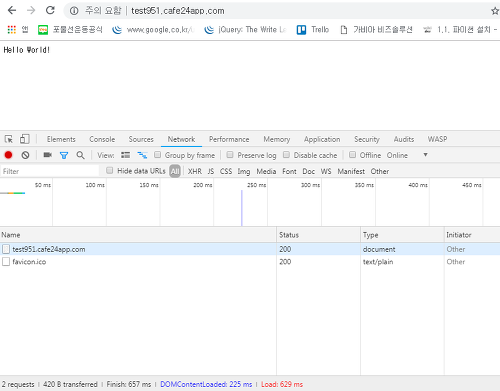Click the capture screenshots camera icon
Screen dimensions: 500x391
48,155
